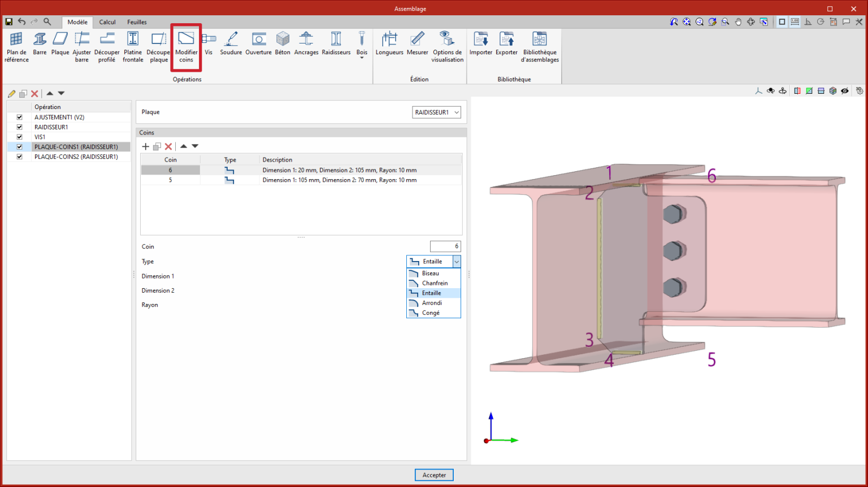Uncheck the AJUSTEMENT1 (V2) operation checkbox
This screenshot has height=487, width=868.
(x=20, y=118)
